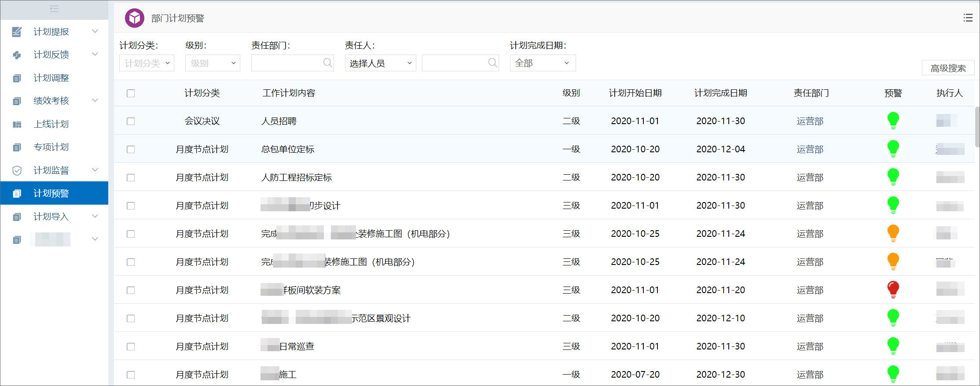Click green bulb in the 初步设计 row
The image size is (980, 386).
coord(893,205)
